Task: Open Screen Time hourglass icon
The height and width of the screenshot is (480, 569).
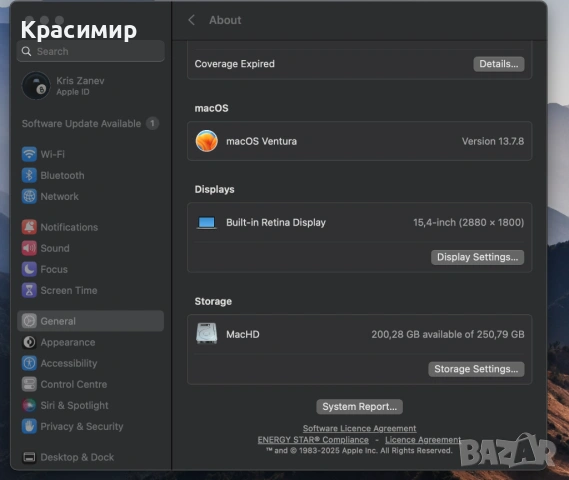Action: 29,290
